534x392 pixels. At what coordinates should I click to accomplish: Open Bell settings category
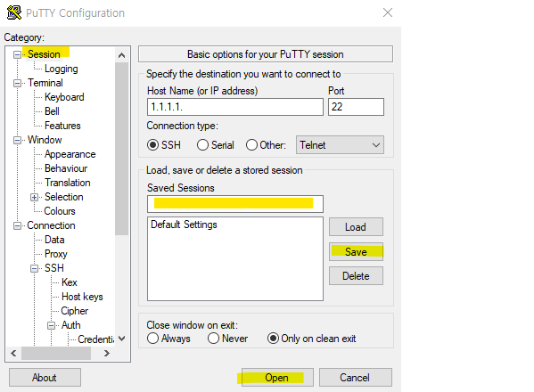pyautogui.click(x=52, y=111)
